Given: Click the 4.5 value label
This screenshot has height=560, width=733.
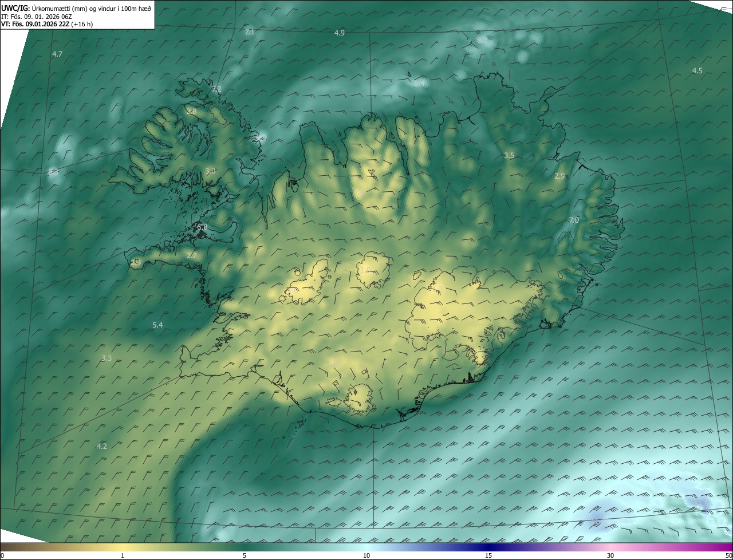Looking at the screenshot, I should tap(697, 71).
